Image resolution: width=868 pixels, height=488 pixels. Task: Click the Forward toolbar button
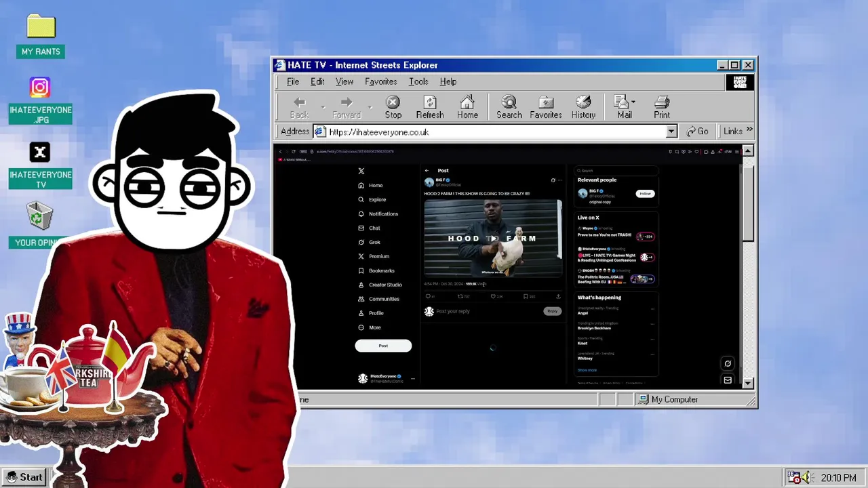point(347,107)
